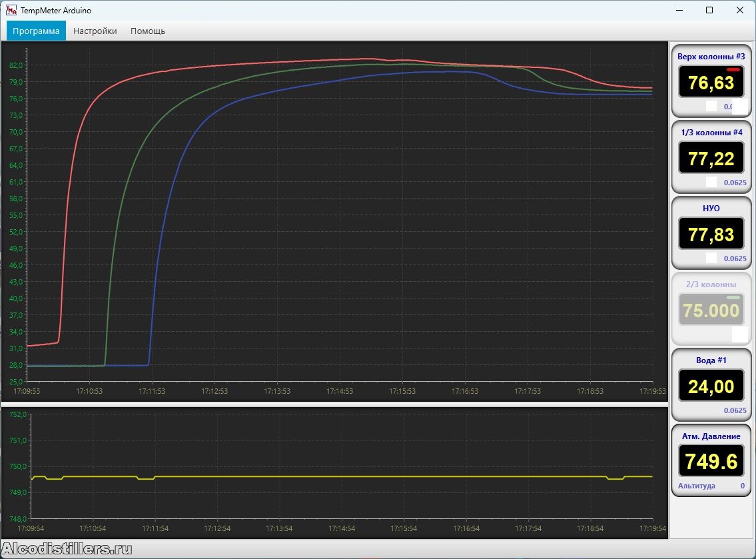Close the TempMeter Arduino window
756x559 pixels.
[x=739, y=10]
